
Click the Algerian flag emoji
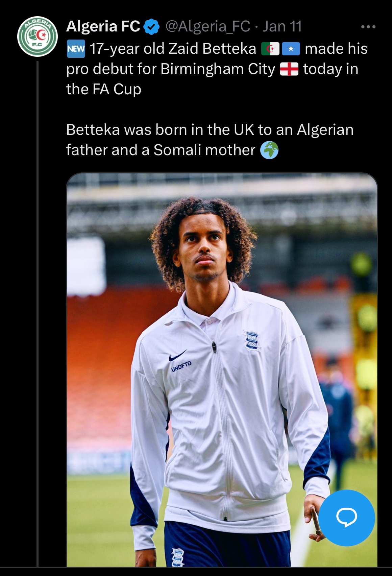click(x=270, y=49)
